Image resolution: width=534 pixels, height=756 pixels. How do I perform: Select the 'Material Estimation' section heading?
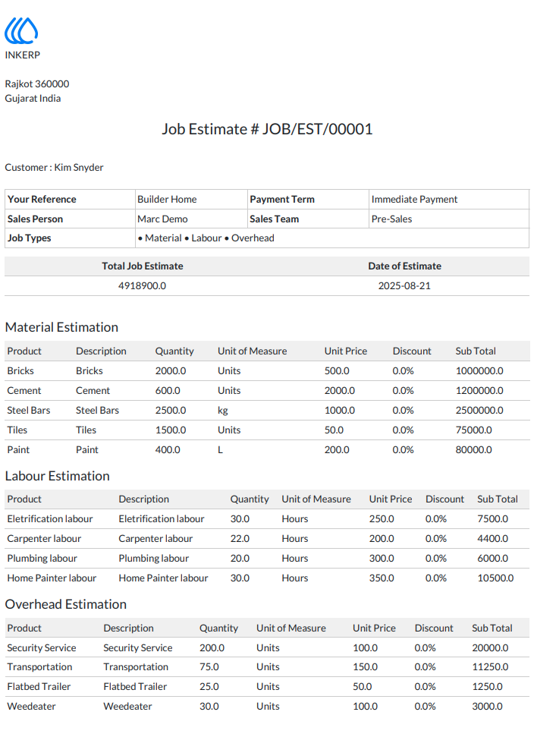pos(61,327)
